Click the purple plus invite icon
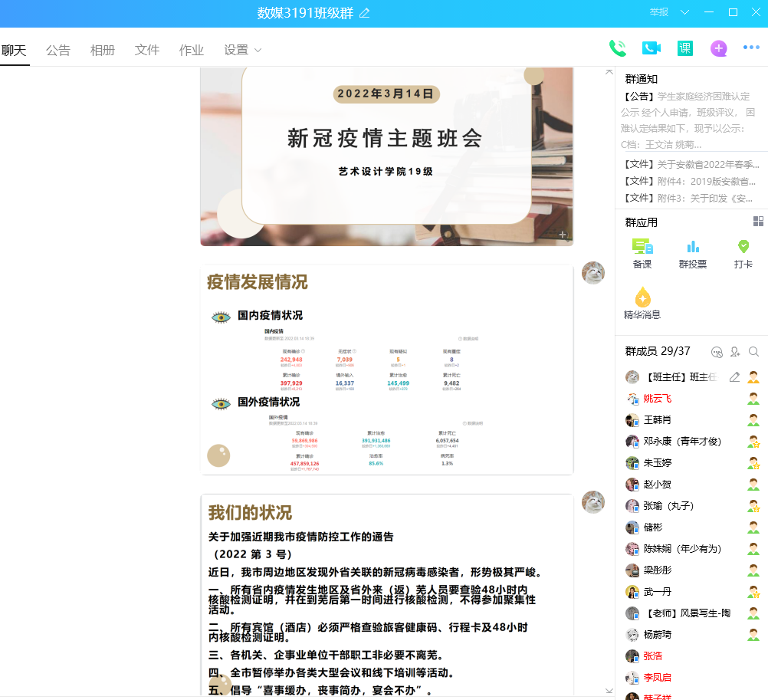The height and width of the screenshot is (700, 768). pos(718,48)
